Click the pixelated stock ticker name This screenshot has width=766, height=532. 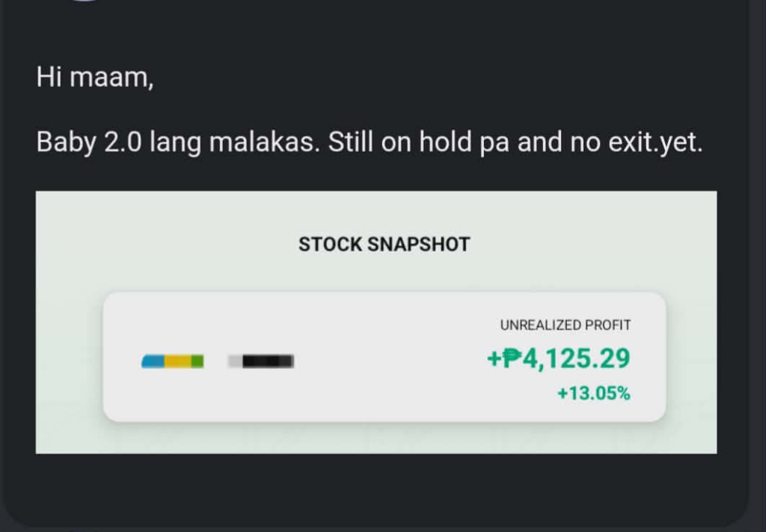pyautogui.click(x=262, y=361)
